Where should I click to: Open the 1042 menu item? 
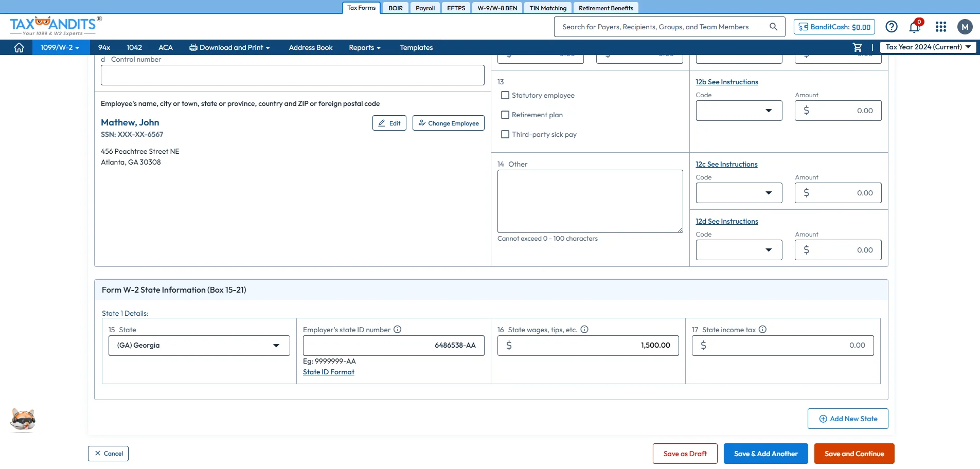click(x=134, y=47)
